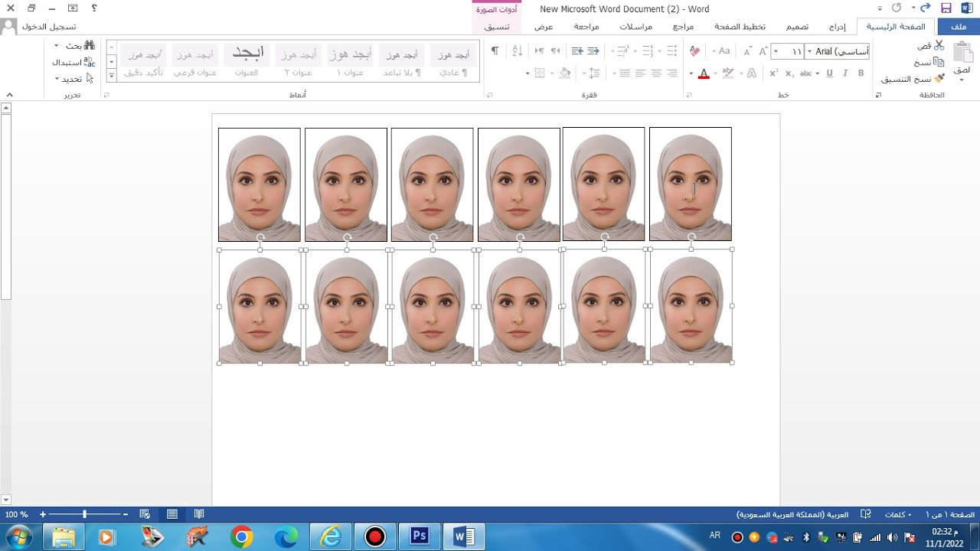Click the Cut scissors icon

coord(939,46)
